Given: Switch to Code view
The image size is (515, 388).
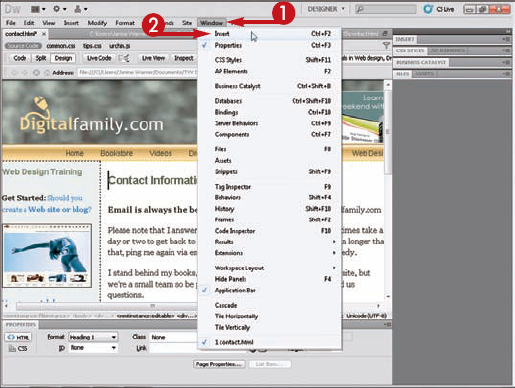Looking at the screenshot, I should click(x=20, y=58).
